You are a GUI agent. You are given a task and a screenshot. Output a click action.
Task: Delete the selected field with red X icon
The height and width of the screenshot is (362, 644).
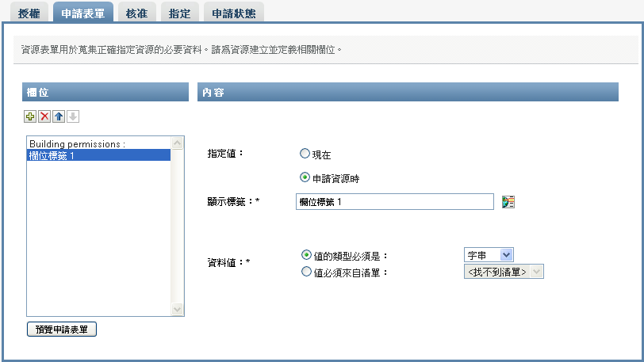coord(44,116)
